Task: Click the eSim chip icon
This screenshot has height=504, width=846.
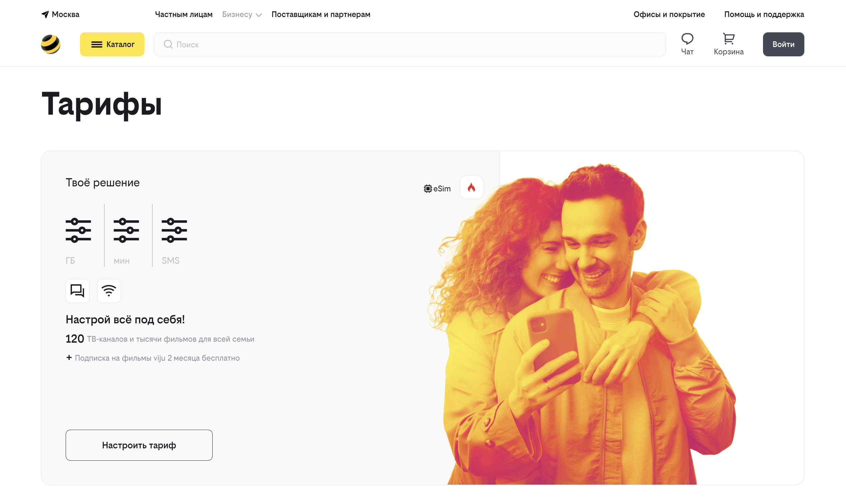Action: 428,188
